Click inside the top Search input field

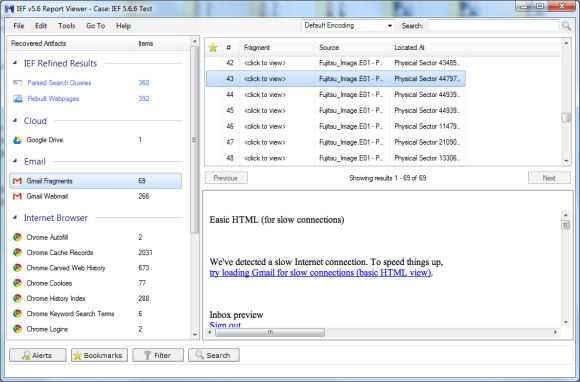click(x=493, y=26)
